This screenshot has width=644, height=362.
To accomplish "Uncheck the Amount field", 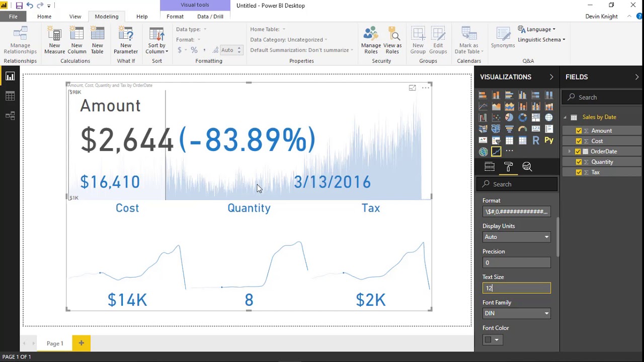I will [579, 131].
